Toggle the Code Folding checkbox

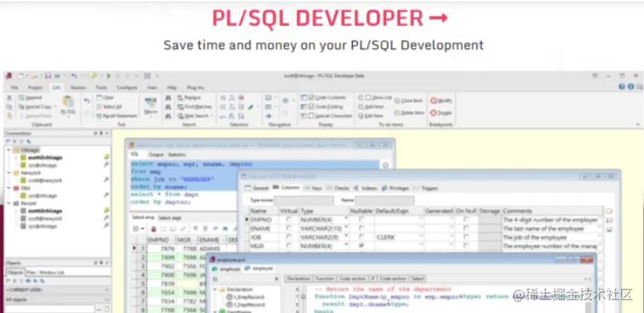pyautogui.click(x=311, y=107)
